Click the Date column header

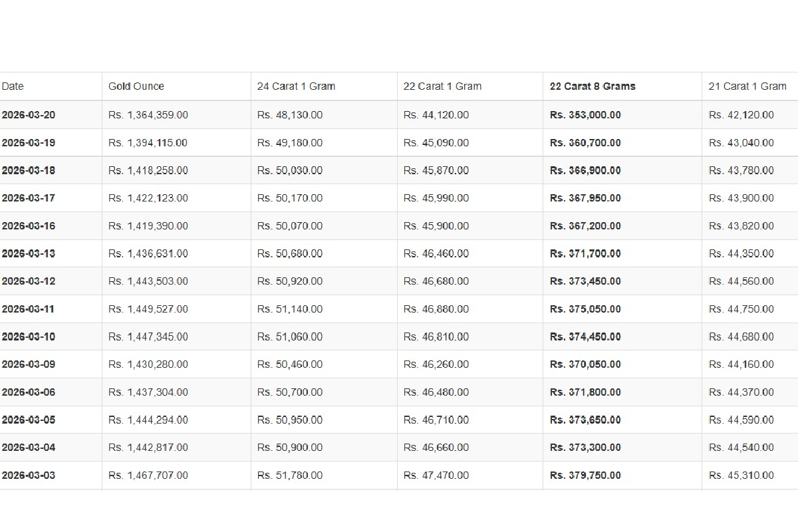coord(13,86)
